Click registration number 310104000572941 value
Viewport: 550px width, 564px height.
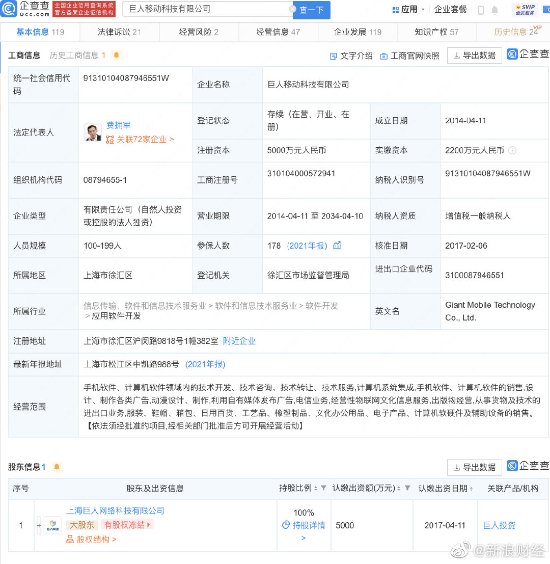pyautogui.click(x=301, y=173)
